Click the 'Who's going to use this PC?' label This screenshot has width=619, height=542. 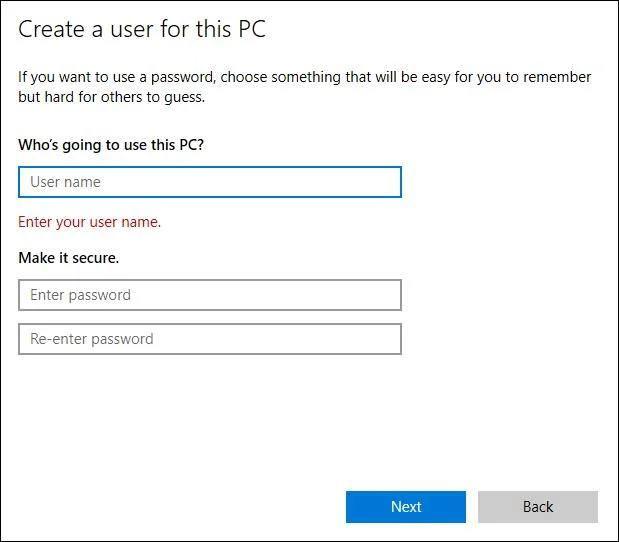pyautogui.click(x=111, y=145)
